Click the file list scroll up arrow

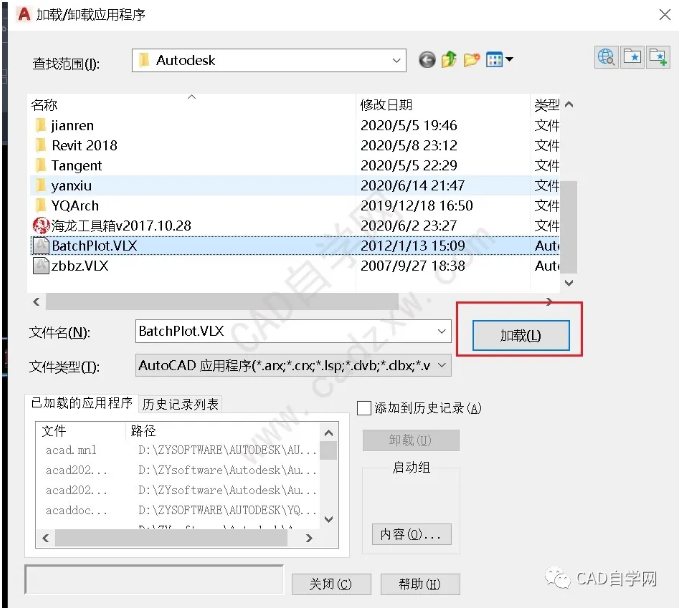(568, 105)
